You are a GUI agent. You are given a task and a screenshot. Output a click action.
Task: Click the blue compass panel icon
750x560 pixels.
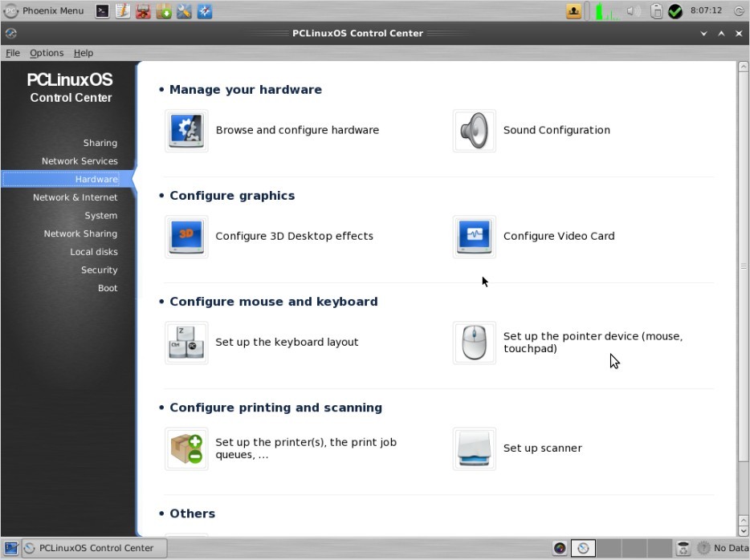205,11
